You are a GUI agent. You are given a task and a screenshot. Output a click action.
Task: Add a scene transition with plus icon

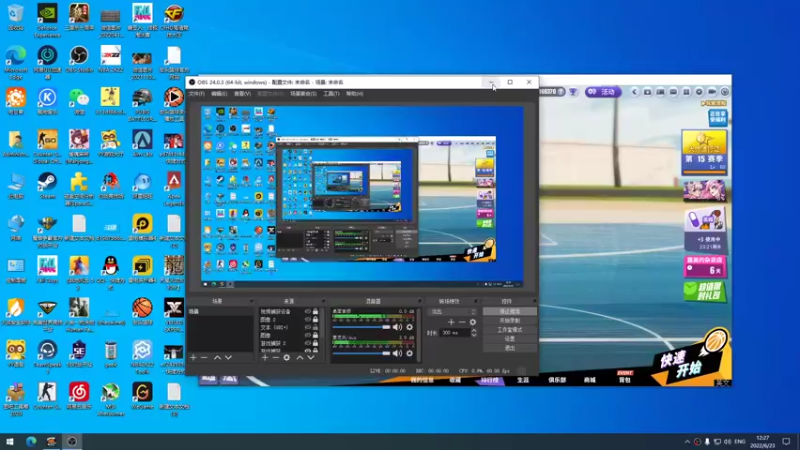point(451,322)
